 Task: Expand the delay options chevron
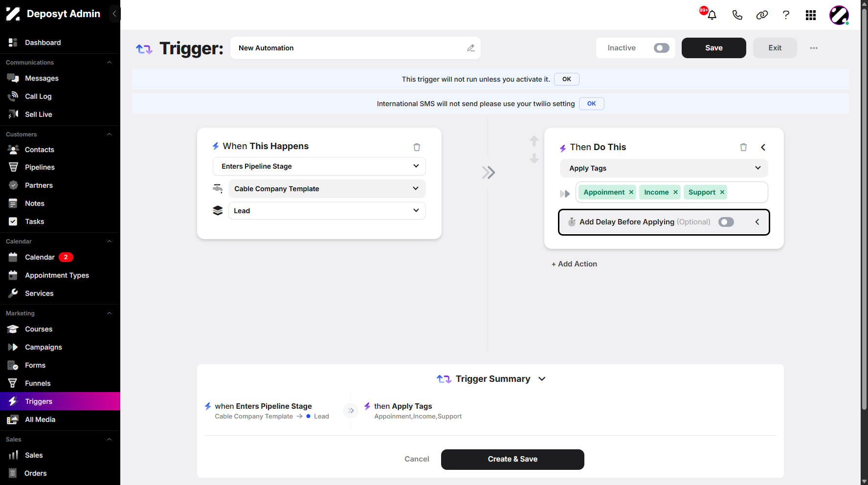click(757, 222)
